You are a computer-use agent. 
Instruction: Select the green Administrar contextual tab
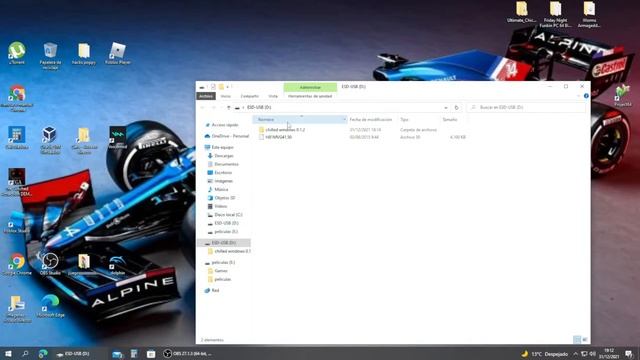310,87
